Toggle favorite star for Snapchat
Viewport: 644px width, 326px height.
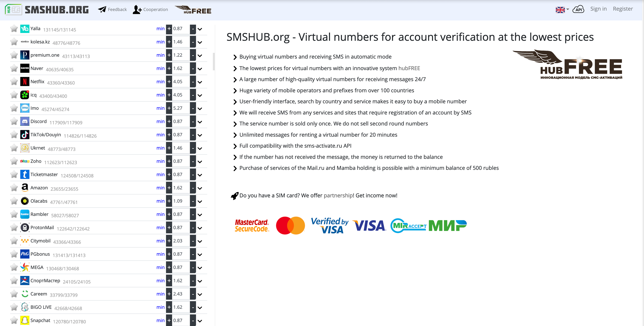click(x=14, y=320)
